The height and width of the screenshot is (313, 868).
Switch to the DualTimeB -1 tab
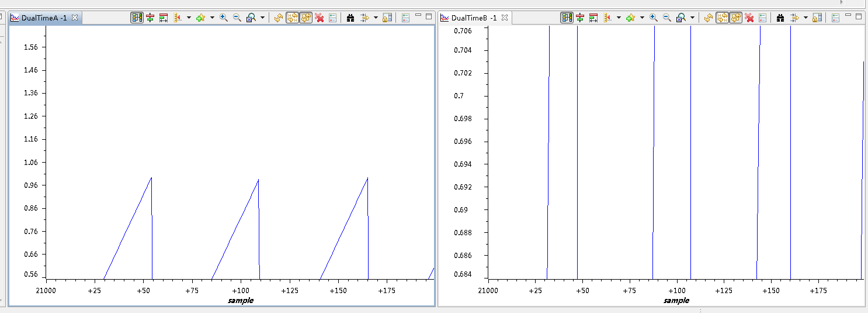point(474,18)
